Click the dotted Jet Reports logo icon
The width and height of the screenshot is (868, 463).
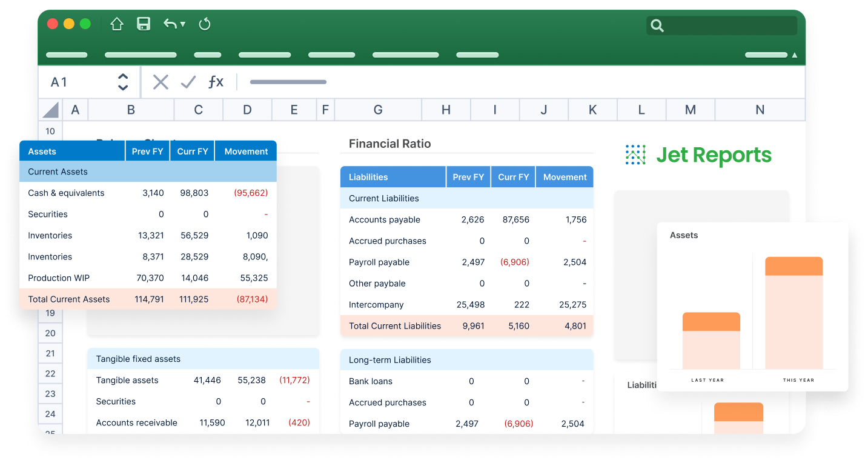635,155
